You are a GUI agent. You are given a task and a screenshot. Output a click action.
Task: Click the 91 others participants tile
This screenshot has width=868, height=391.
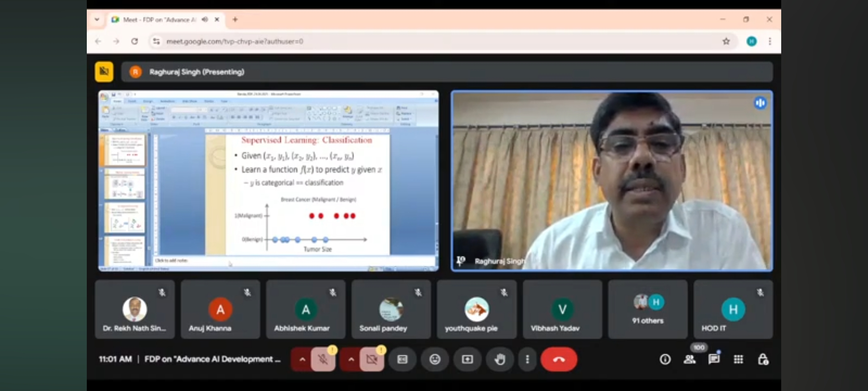[x=647, y=309]
